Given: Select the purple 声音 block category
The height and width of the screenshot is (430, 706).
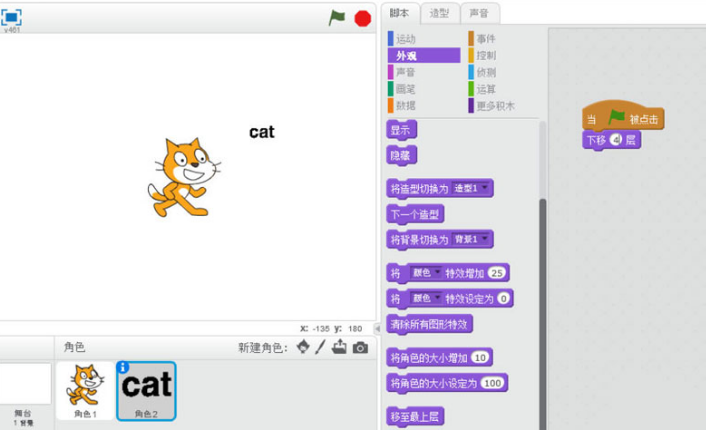Looking at the screenshot, I should pyautogui.click(x=423, y=72).
